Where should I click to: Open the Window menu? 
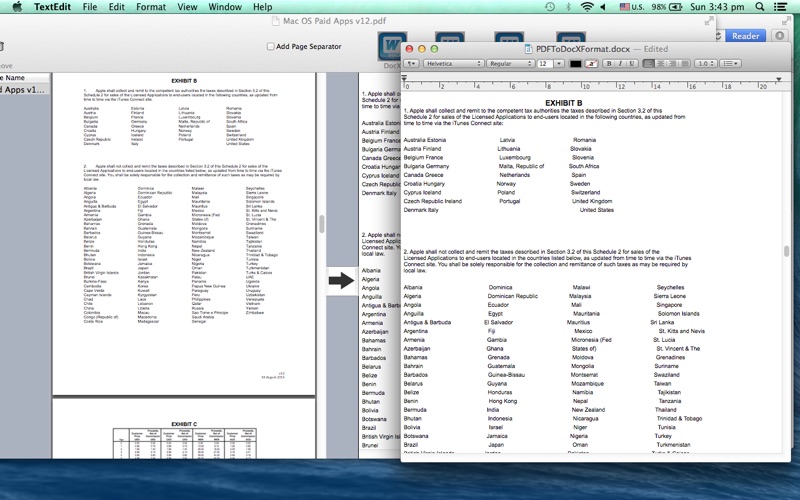(x=225, y=7)
